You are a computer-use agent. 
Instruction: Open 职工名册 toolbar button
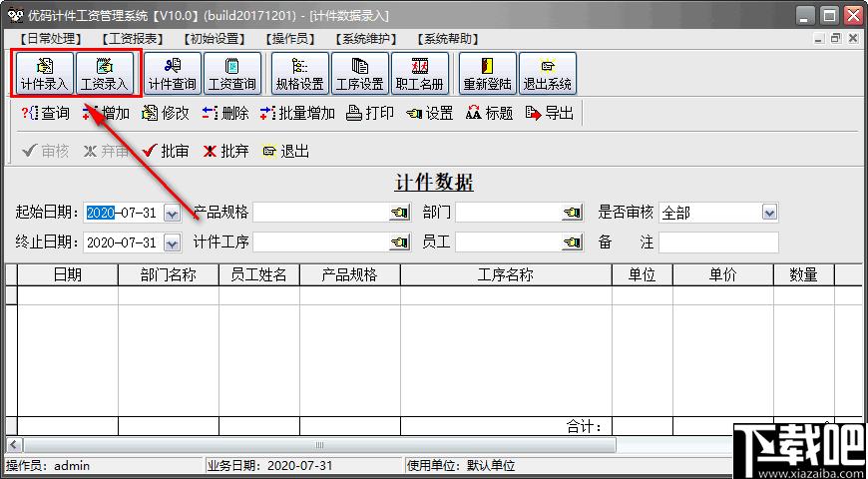[420, 73]
